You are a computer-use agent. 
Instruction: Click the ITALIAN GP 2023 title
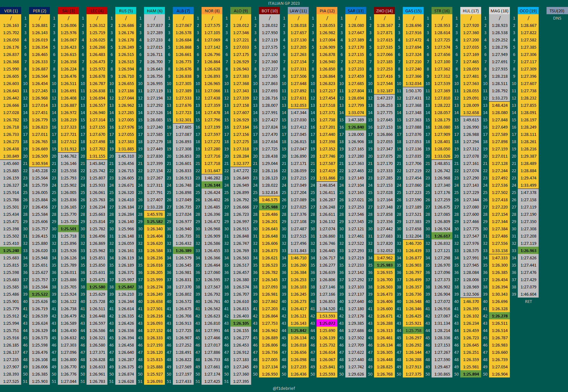point(284,3)
